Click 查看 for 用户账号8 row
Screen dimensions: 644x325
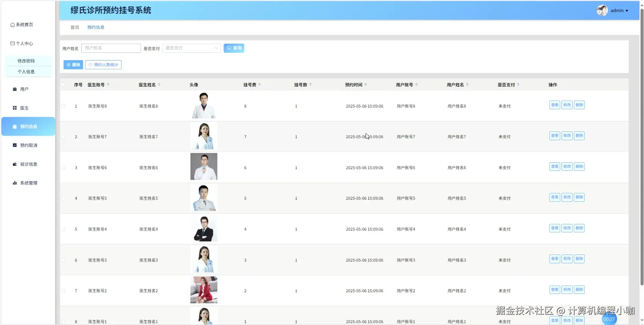pyautogui.click(x=555, y=105)
